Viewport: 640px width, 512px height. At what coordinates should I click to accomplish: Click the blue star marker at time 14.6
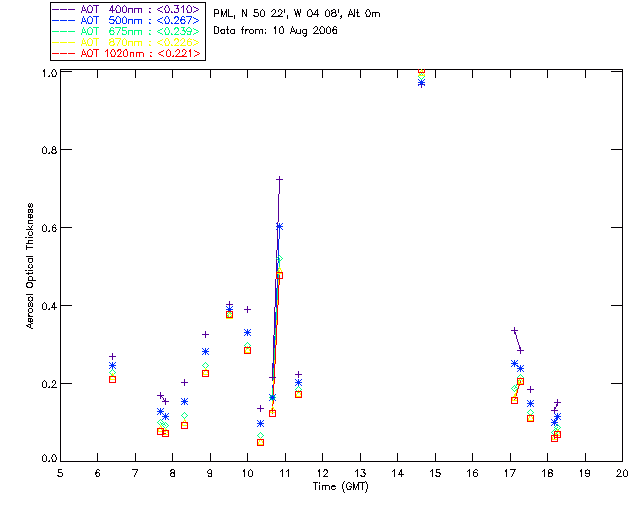[422, 83]
